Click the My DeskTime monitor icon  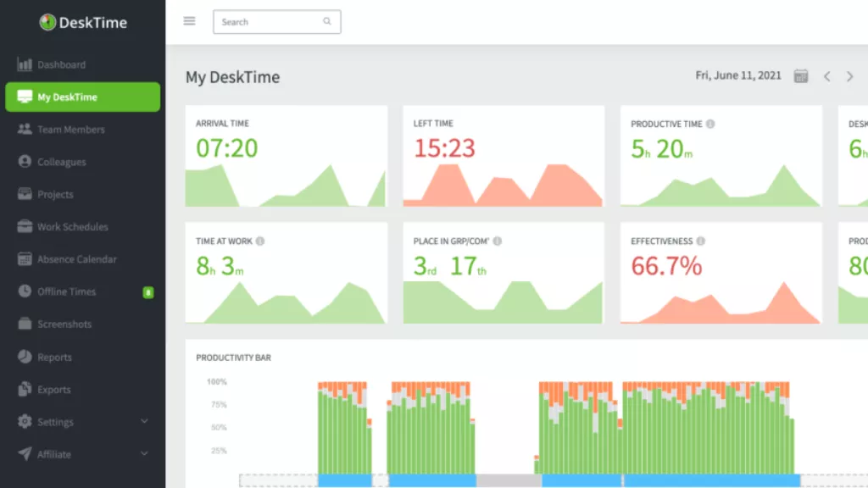(25, 97)
